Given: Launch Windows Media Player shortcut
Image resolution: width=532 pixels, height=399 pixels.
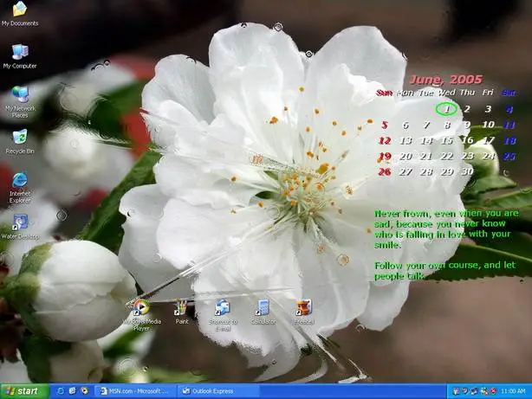Looking at the screenshot, I should pos(141,308).
